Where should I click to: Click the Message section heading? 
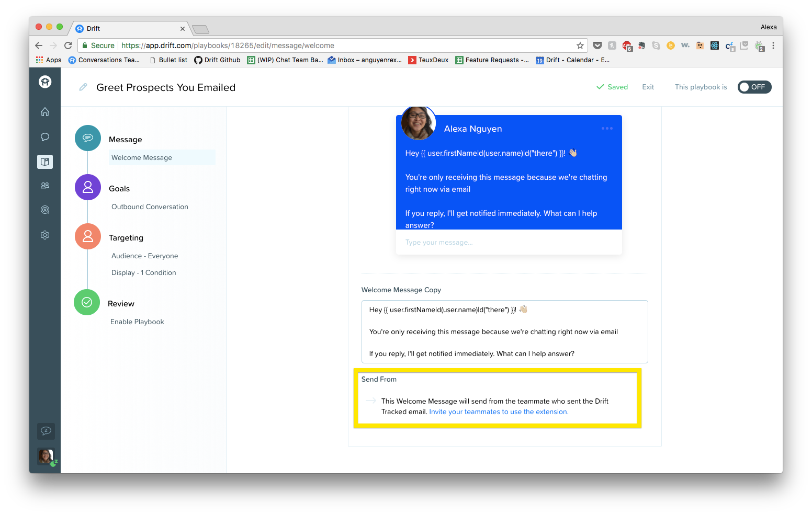(126, 140)
